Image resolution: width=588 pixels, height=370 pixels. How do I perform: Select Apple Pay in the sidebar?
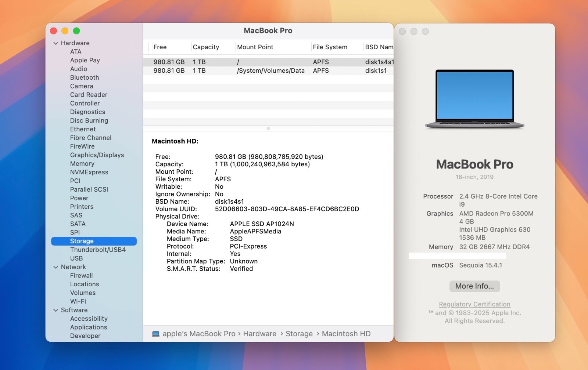click(x=85, y=60)
